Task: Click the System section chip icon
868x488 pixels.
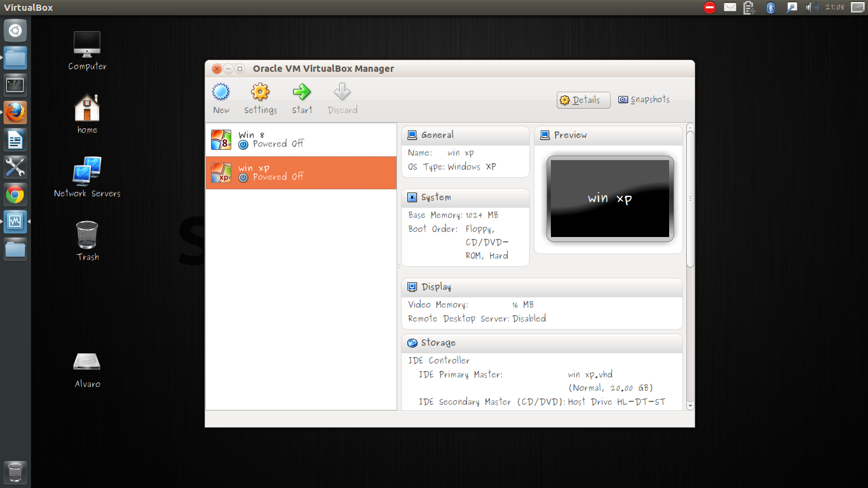Action: click(412, 198)
